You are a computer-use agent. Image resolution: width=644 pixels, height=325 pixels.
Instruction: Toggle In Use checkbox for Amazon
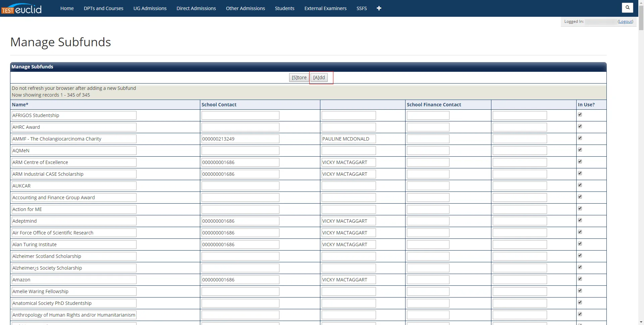coord(580,279)
